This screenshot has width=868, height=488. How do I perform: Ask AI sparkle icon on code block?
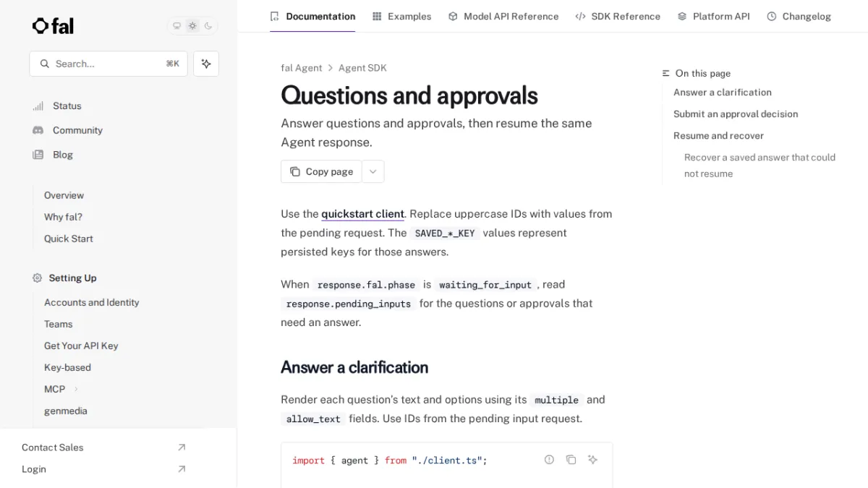coord(592,460)
